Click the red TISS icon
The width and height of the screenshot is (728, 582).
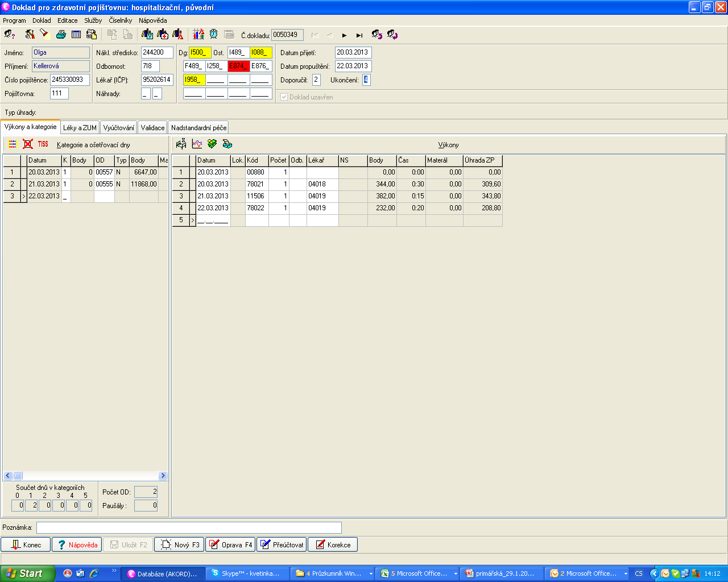tap(43, 144)
